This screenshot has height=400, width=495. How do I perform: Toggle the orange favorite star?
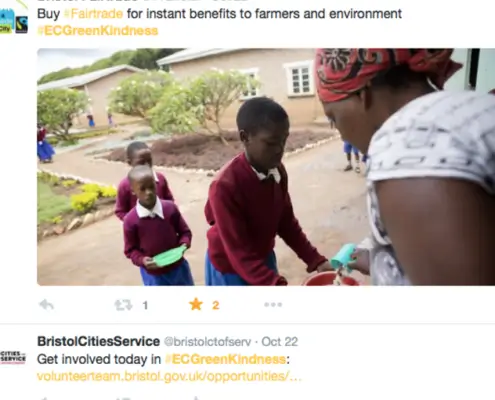click(x=196, y=304)
